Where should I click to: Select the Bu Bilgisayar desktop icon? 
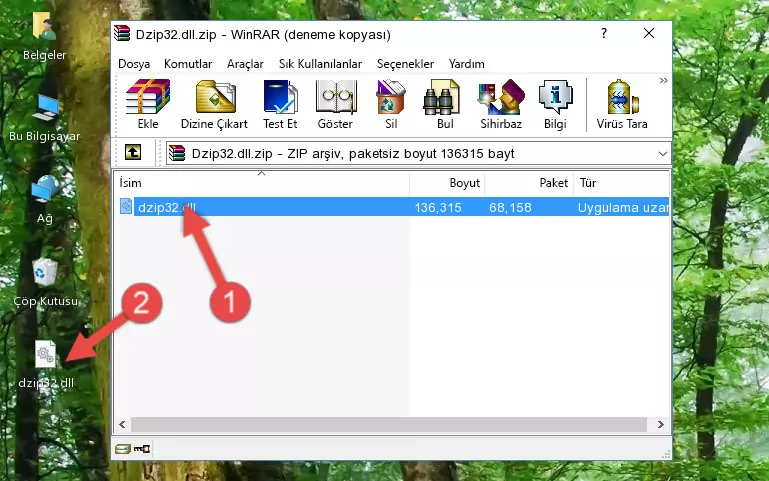(45, 118)
